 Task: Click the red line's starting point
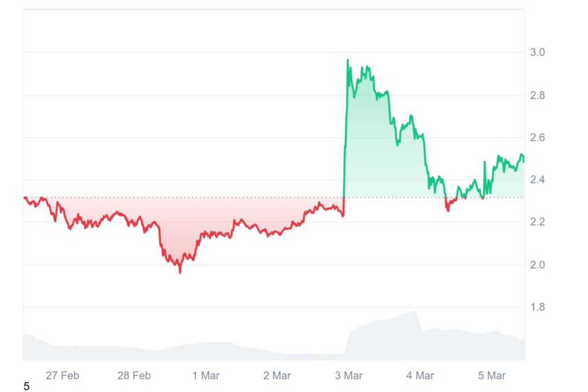[x=24, y=197]
